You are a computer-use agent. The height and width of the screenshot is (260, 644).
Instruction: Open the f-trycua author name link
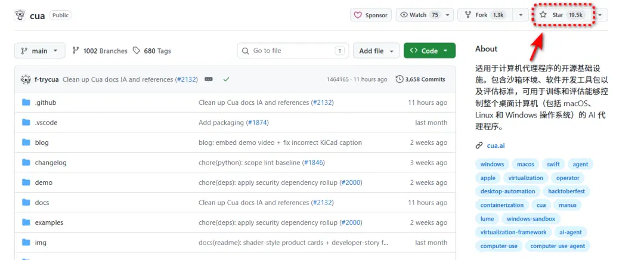point(47,79)
